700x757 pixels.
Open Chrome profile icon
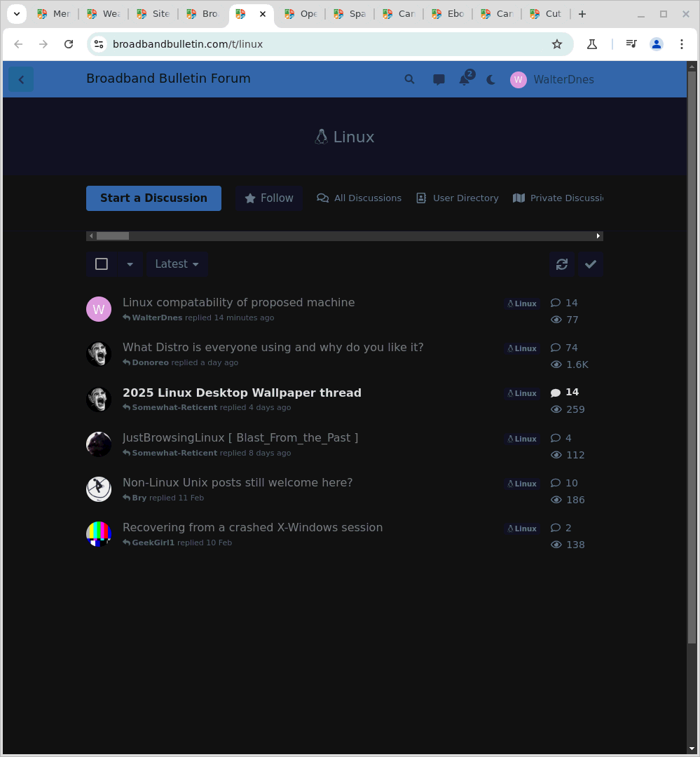[657, 44]
